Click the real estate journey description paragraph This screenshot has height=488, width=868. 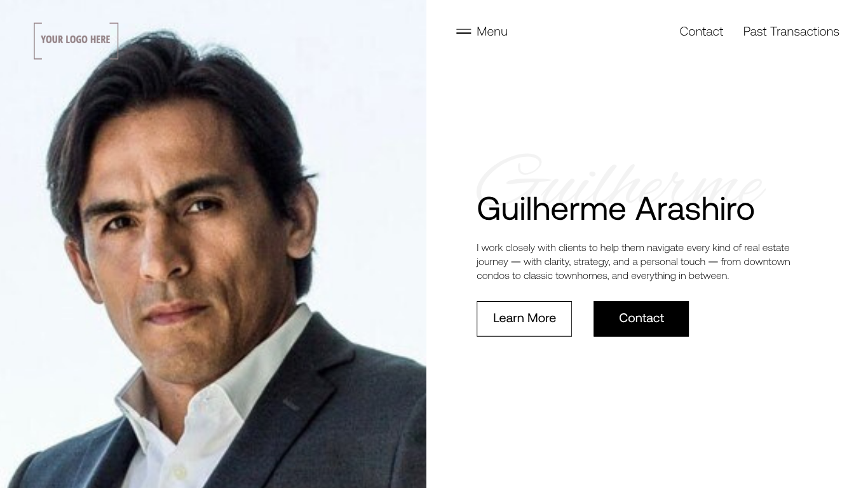[x=634, y=261]
